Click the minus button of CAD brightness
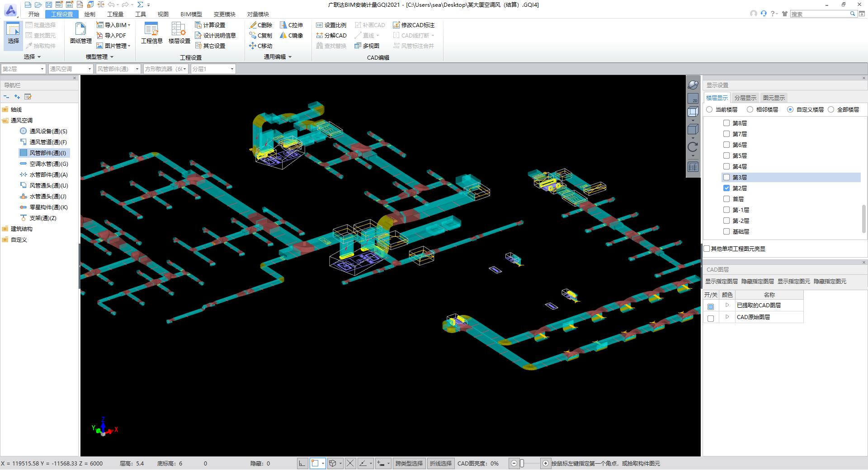 click(514, 463)
